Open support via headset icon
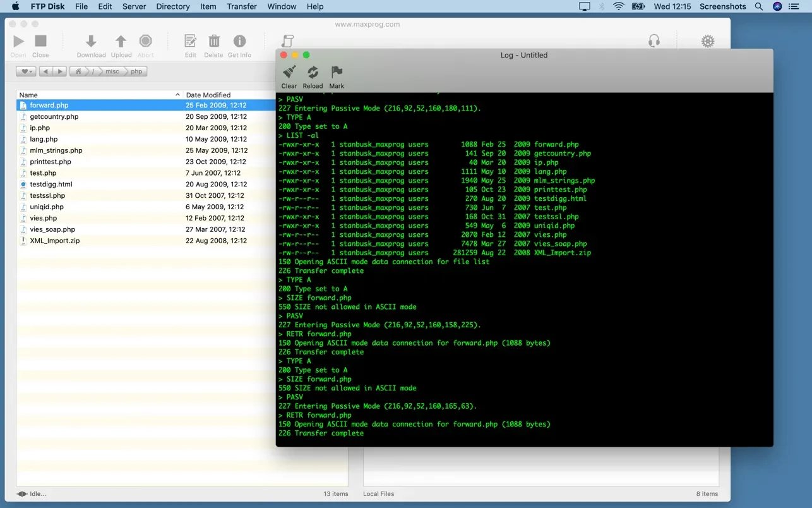 pyautogui.click(x=654, y=41)
